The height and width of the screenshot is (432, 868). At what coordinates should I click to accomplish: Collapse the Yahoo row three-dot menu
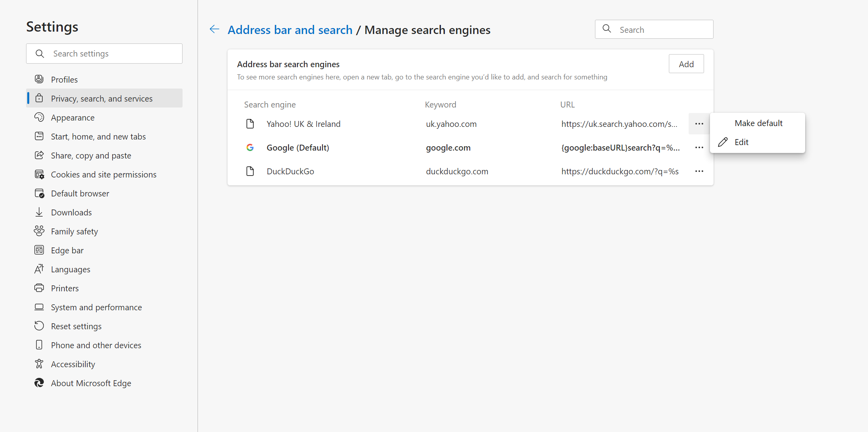[x=699, y=124]
